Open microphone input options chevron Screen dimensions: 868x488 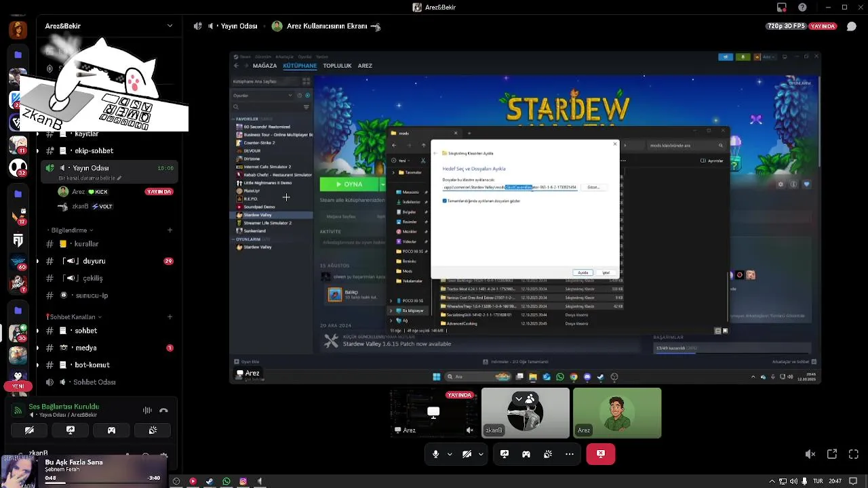[450, 454]
